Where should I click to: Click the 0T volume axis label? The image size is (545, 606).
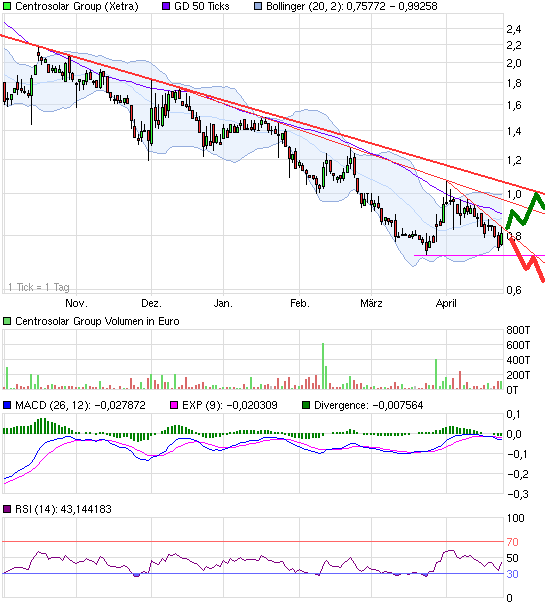click(512, 390)
